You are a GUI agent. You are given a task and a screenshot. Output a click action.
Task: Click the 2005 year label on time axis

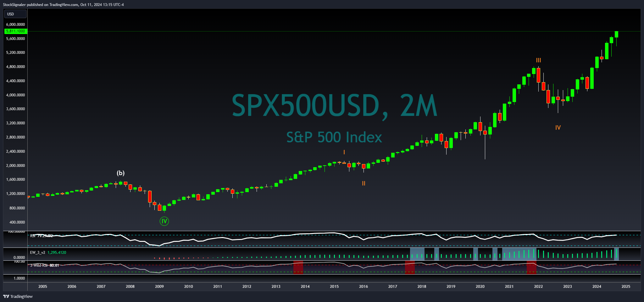43,287
